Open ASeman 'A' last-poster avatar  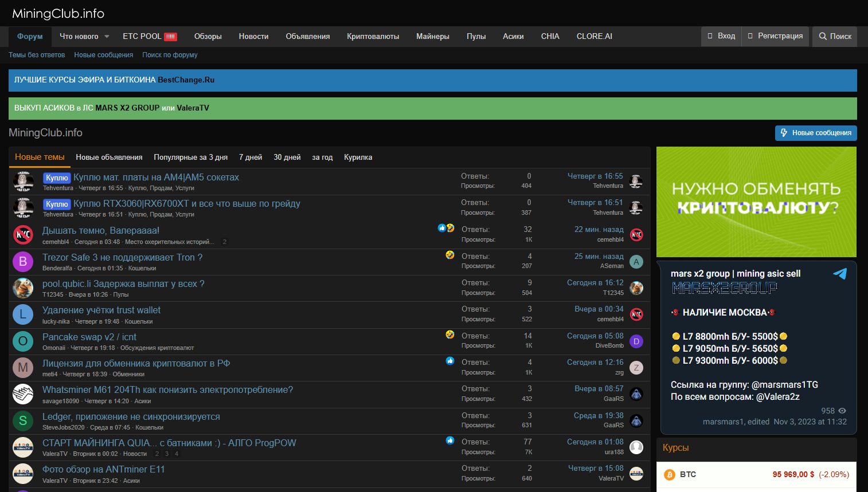click(636, 262)
